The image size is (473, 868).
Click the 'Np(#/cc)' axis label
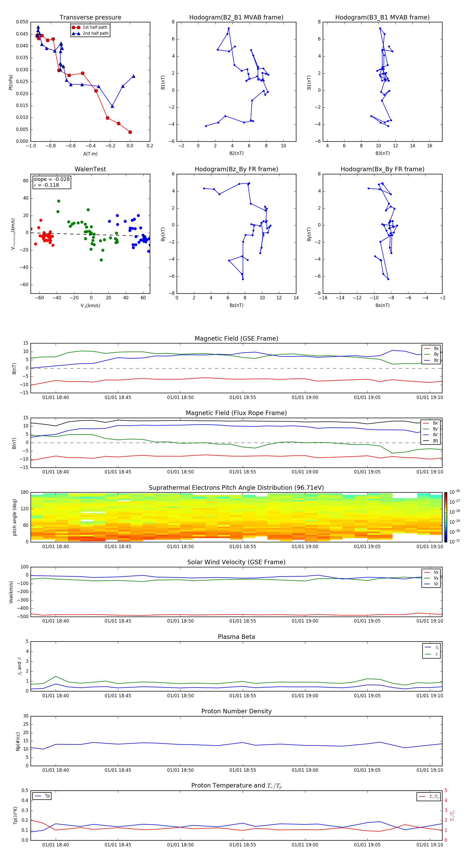pyautogui.click(x=18, y=741)
